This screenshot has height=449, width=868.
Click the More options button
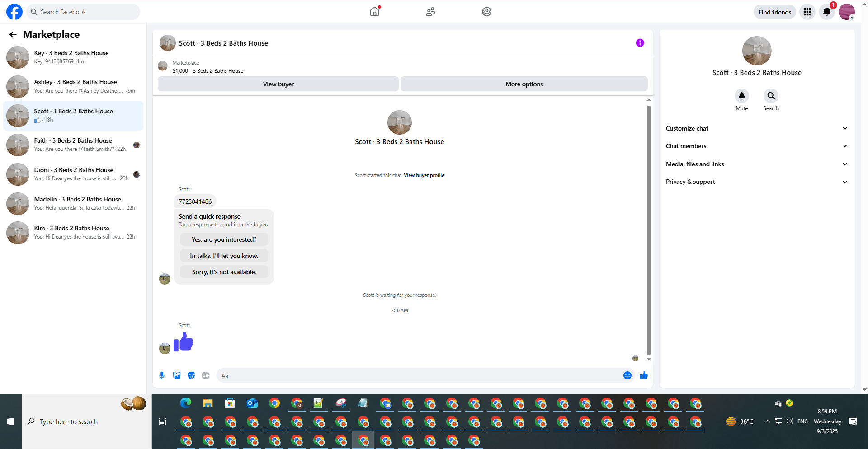tap(524, 84)
